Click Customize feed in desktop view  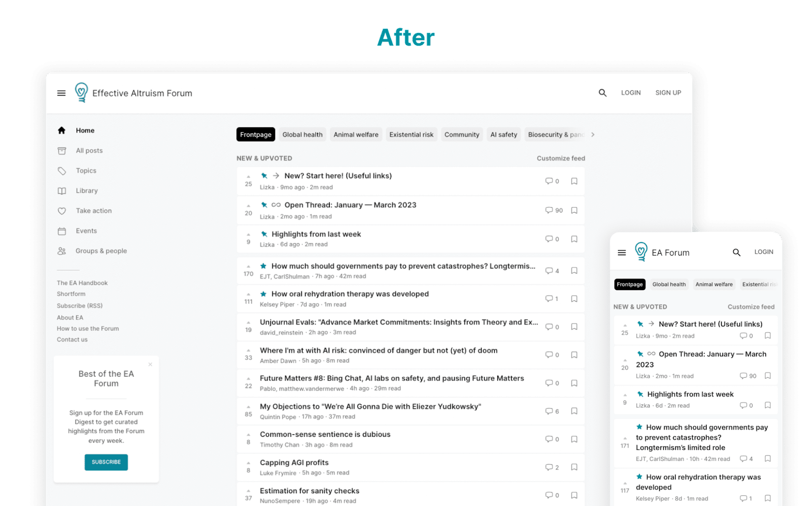point(561,158)
